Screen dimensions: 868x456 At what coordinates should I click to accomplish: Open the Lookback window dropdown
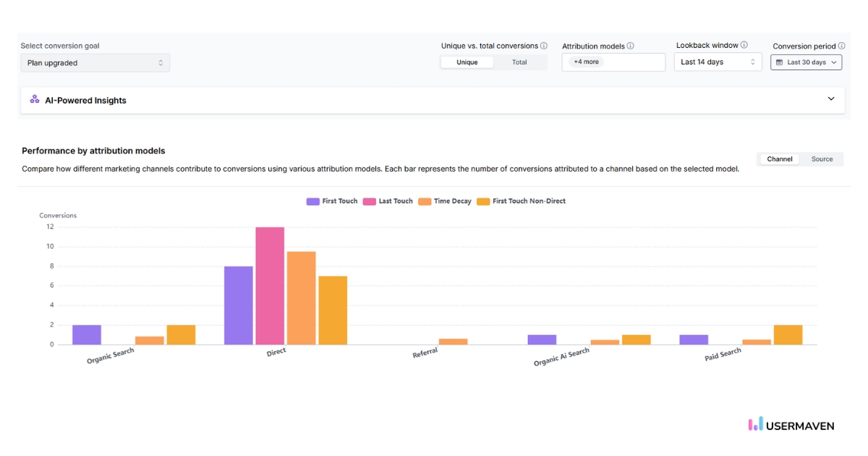717,62
